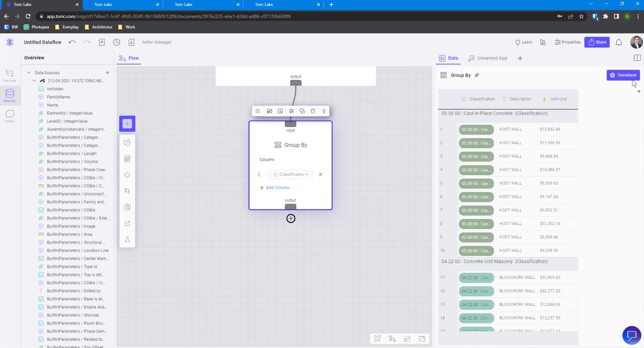Switch to the Data tab

click(448, 58)
